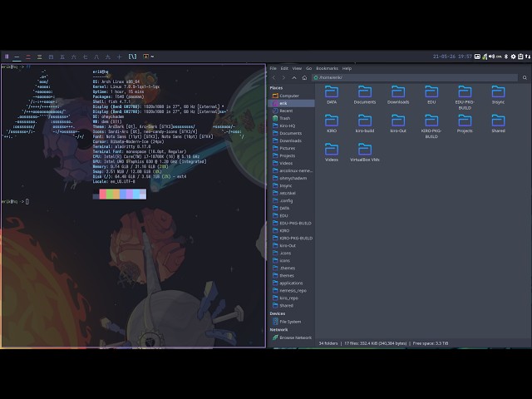Click the date and time in top bar
Image resolution: width=532 pixels, height=399 pixels.
tap(452, 57)
